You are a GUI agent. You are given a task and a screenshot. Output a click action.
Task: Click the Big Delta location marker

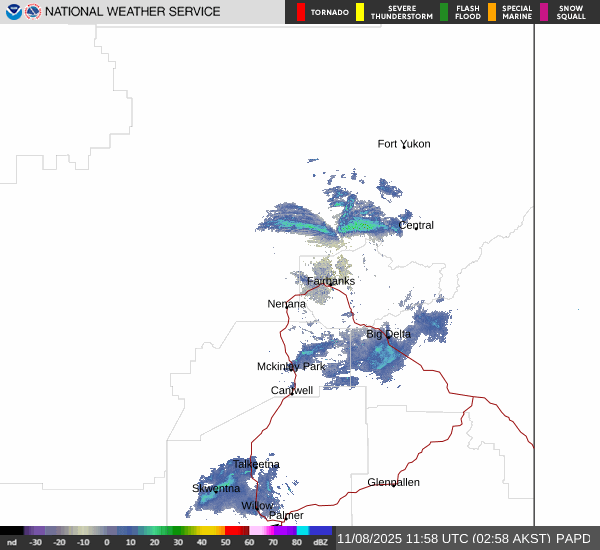(388, 334)
